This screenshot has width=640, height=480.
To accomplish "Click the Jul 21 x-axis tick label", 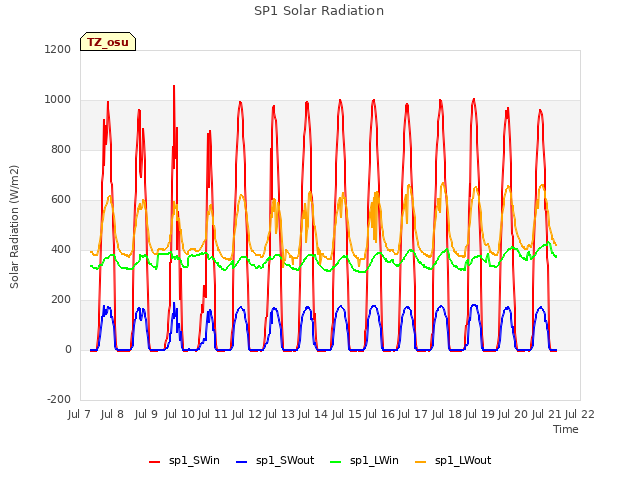I will [x=546, y=414].
